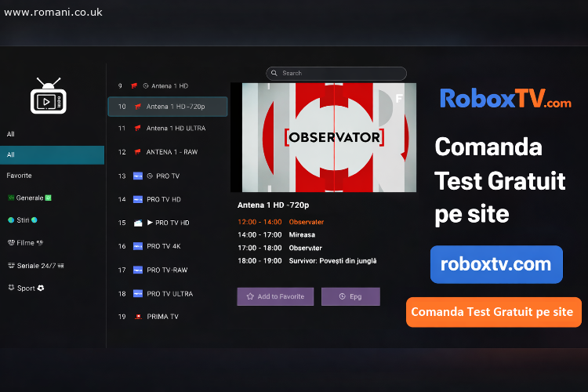Click the Antena 1 HD -720p title below video
The height and width of the screenshot is (392, 588).
(273, 205)
